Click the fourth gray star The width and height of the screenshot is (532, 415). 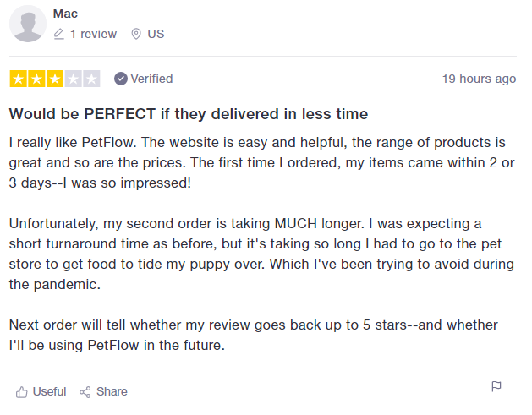click(74, 79)
